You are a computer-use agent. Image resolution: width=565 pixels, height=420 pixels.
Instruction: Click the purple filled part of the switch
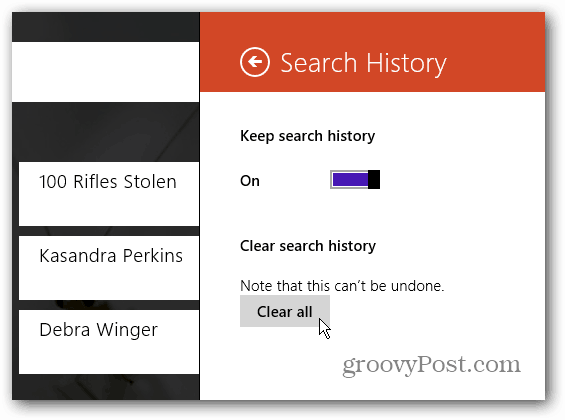tap(350, 179)
